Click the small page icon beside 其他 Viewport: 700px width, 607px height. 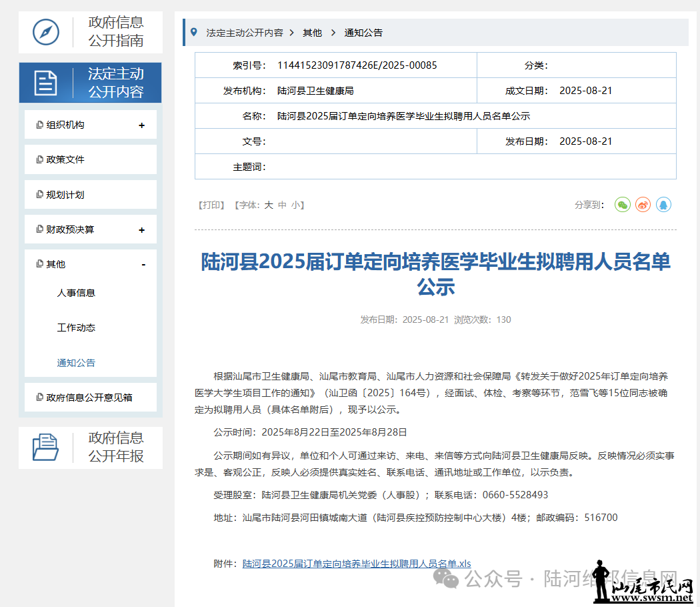(40, 264)
